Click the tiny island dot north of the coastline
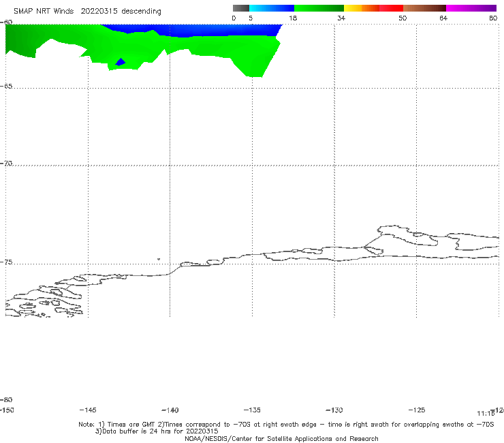The width and height of the screenshot is (504, 443). click(x=159, y=259)
